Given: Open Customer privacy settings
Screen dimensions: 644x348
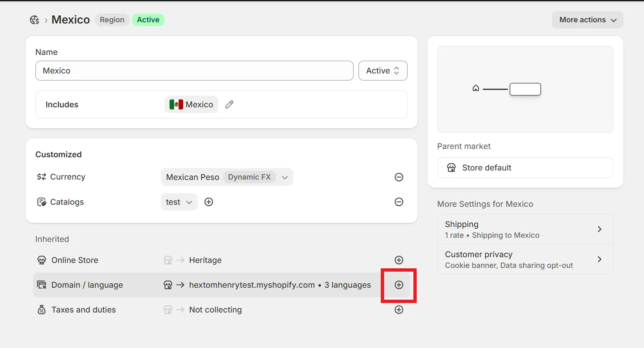Looking at the screenshot, I should 525,259.
